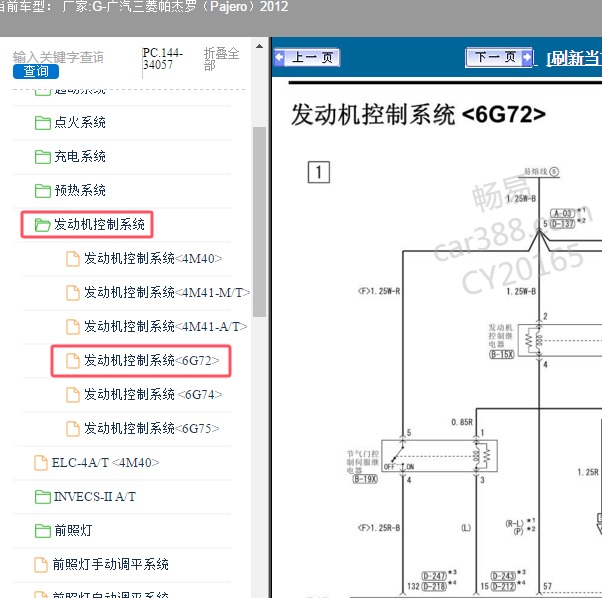Expand the 前照灯 folder
The height and width of the screenshot is (598, 602).
point(73,530)
